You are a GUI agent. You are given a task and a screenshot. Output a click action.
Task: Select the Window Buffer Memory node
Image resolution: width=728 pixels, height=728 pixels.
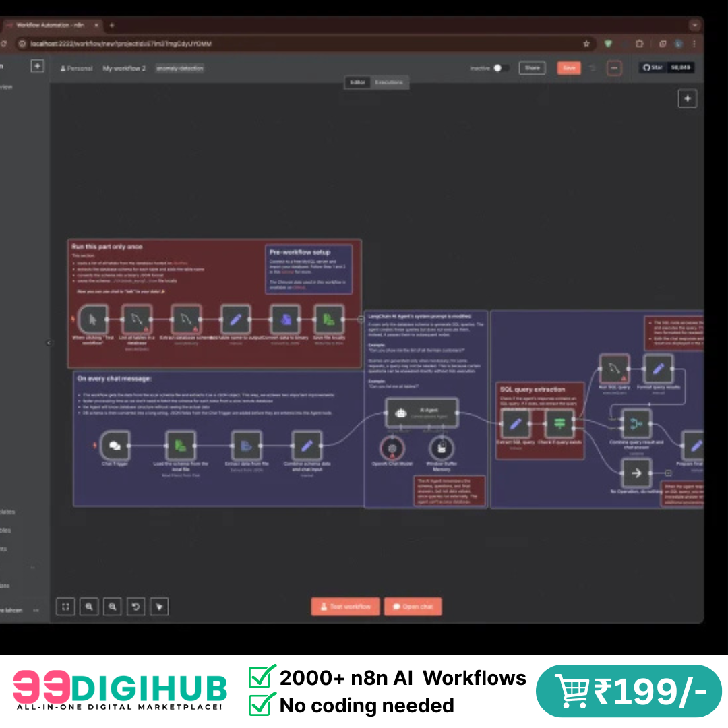442,448
